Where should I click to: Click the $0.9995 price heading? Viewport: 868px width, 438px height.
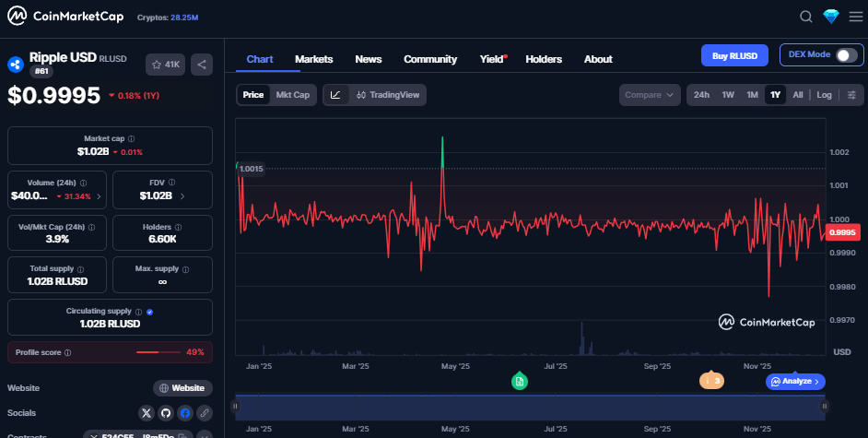tap(53, 95)
